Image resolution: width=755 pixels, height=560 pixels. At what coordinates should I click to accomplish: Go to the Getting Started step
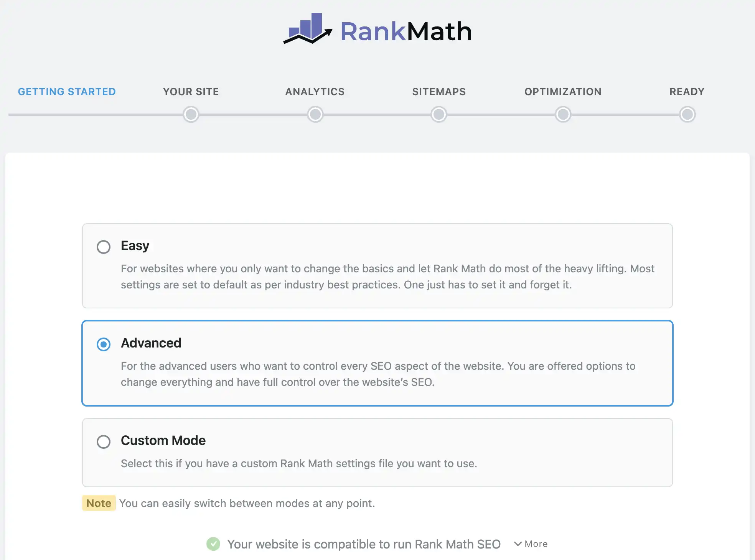(67, 92)
